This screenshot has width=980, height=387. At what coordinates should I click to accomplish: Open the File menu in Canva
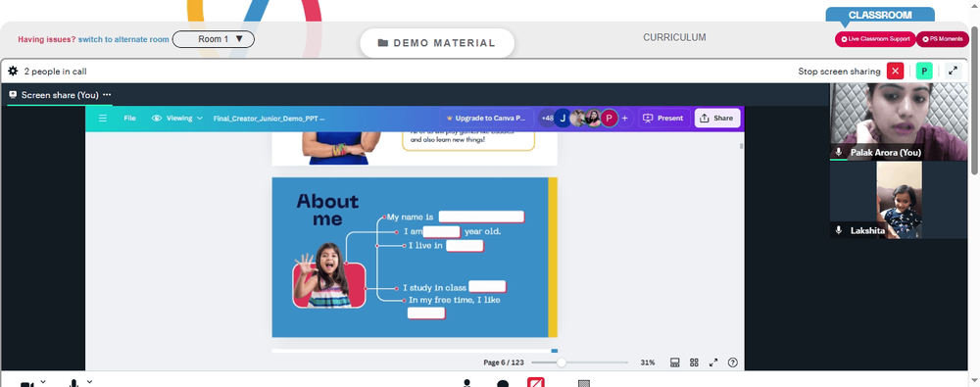coord(129,119)
